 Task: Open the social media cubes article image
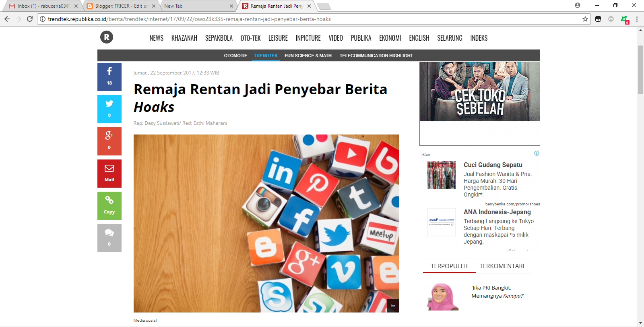click(266, 224)
